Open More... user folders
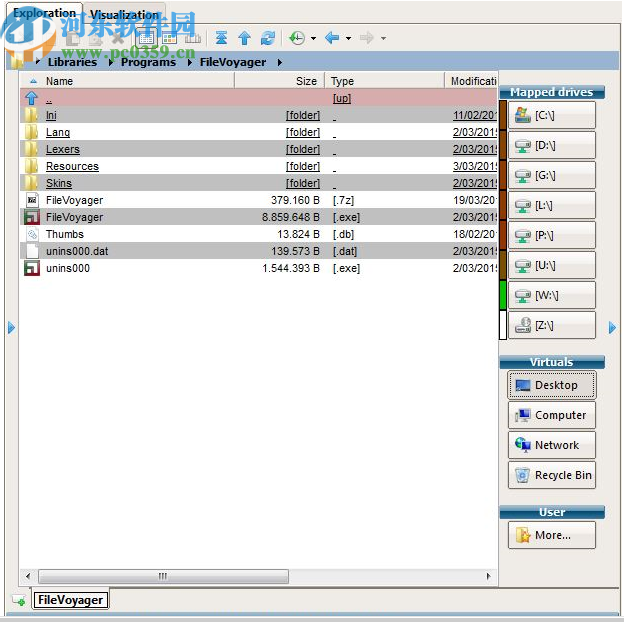Viewport: 624px width, 622px height. pyautogui.click(x=552, y=535)
